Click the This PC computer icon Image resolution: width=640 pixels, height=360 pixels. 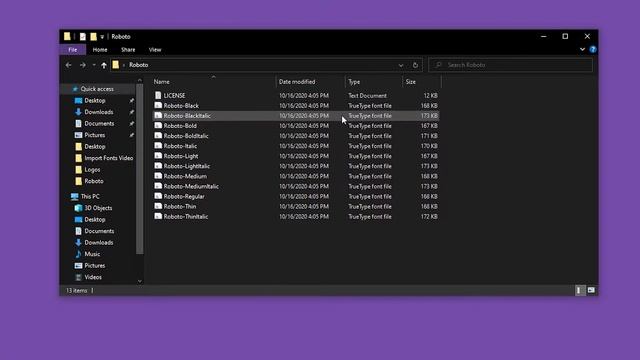tap(74, 196)
